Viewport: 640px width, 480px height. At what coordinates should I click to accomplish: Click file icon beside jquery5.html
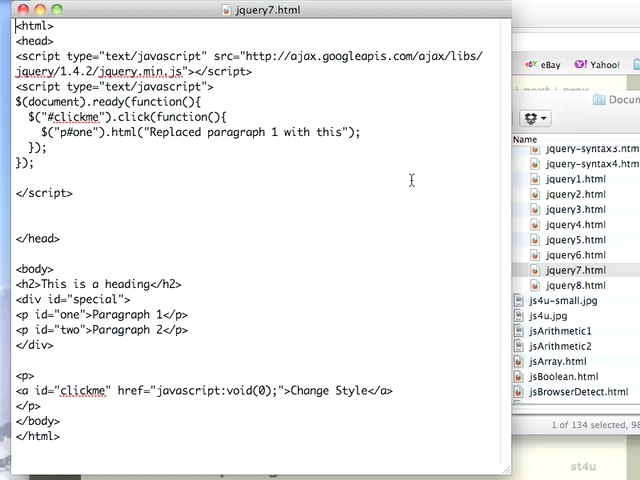point(535,240)
